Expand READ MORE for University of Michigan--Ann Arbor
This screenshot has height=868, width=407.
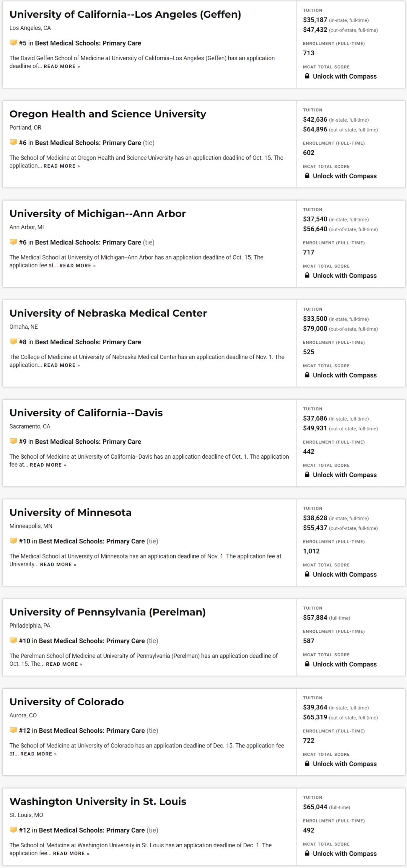click(78, 265)
